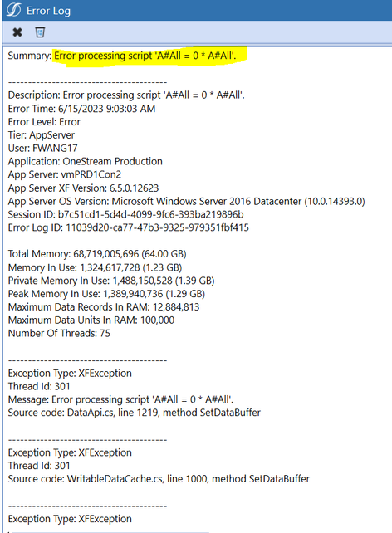Click the User: FWANG17 line
This screenshot has width=392, height=533.
point(43,149)
